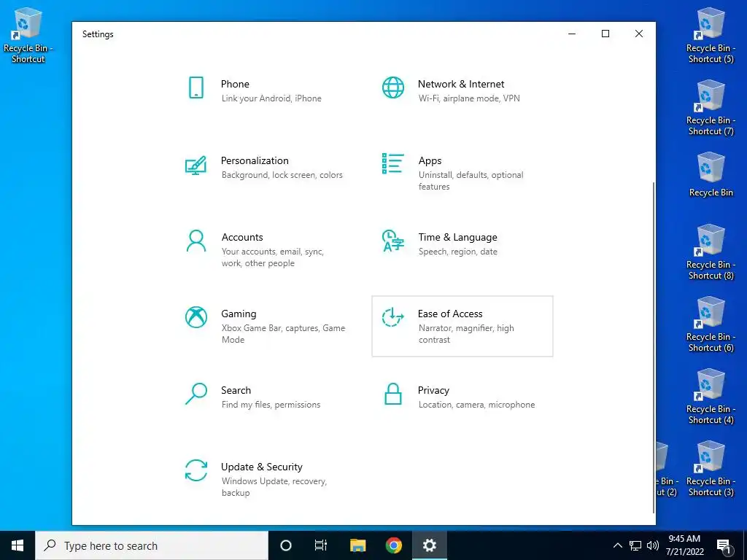The width and height of the screenshot is (747, 560).
Task: Click the Network & Internet globe icon
Action: click(393, 87)
